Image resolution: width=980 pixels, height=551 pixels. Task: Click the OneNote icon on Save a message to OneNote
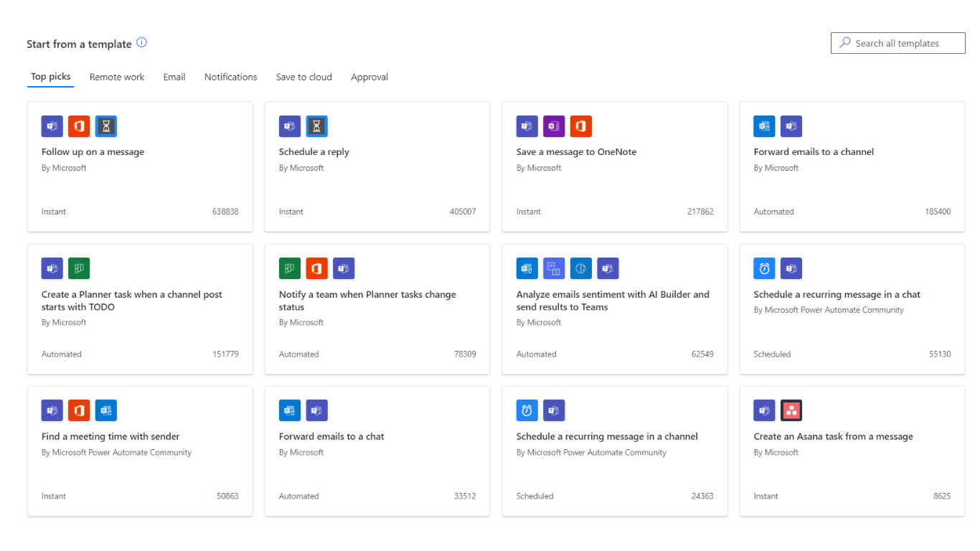pos(554,126)
